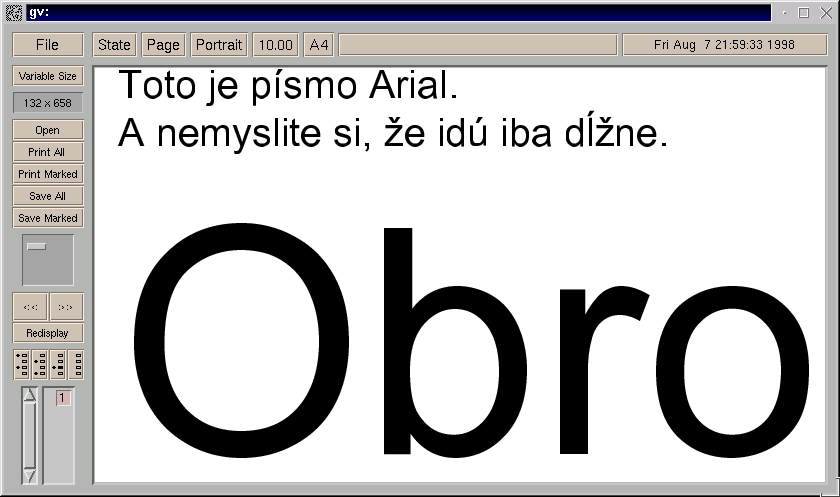
Task: Open the gv window menu icon in title bar
Action: point(14,13)
